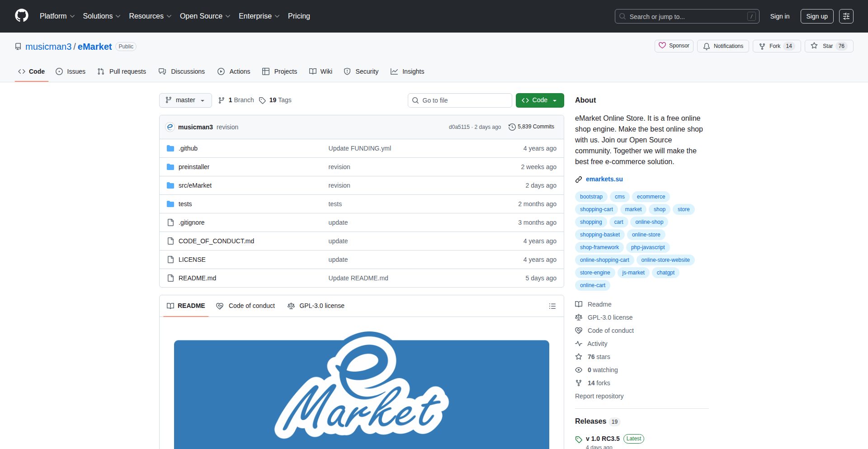Open the green Code dropdown arrow
The height and width of the screenshot is (449, 868).
pos(555,100)
